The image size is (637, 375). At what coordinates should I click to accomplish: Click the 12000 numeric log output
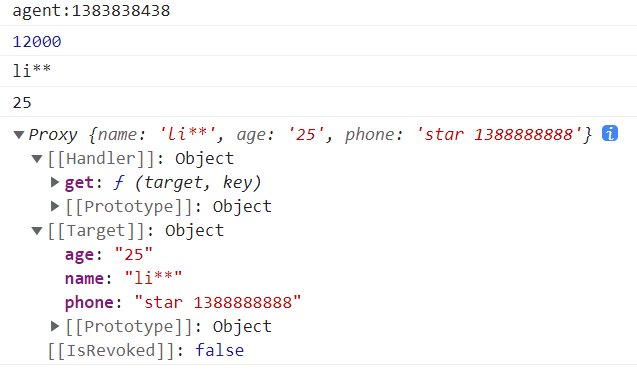pyautogui.click(x=37, y=41)
